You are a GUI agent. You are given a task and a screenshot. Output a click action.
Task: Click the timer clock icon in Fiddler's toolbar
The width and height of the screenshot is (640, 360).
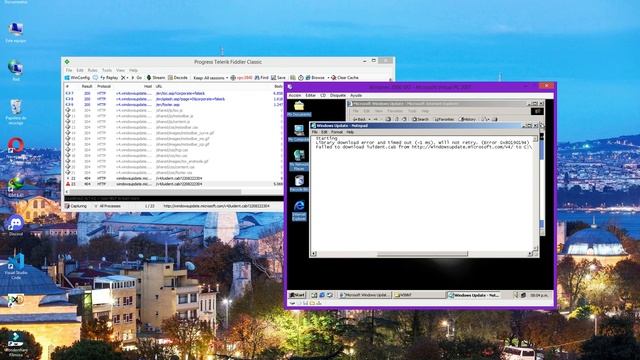301,78
